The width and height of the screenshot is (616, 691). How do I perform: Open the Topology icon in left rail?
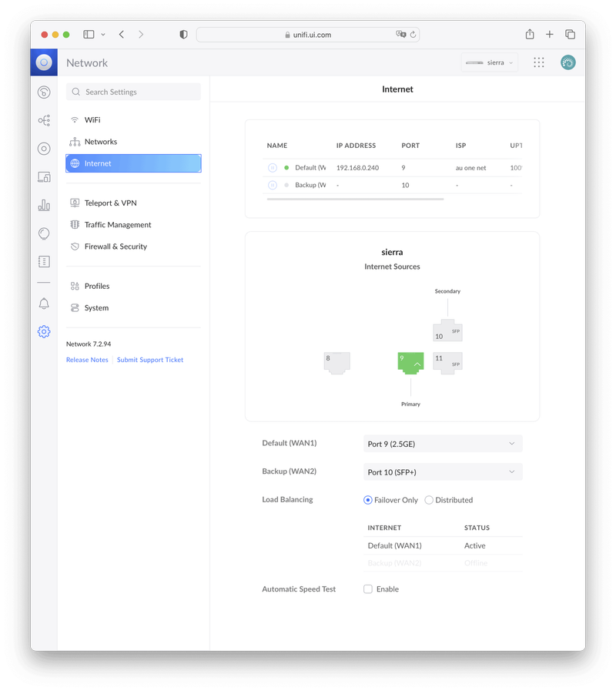pos(44,120)
